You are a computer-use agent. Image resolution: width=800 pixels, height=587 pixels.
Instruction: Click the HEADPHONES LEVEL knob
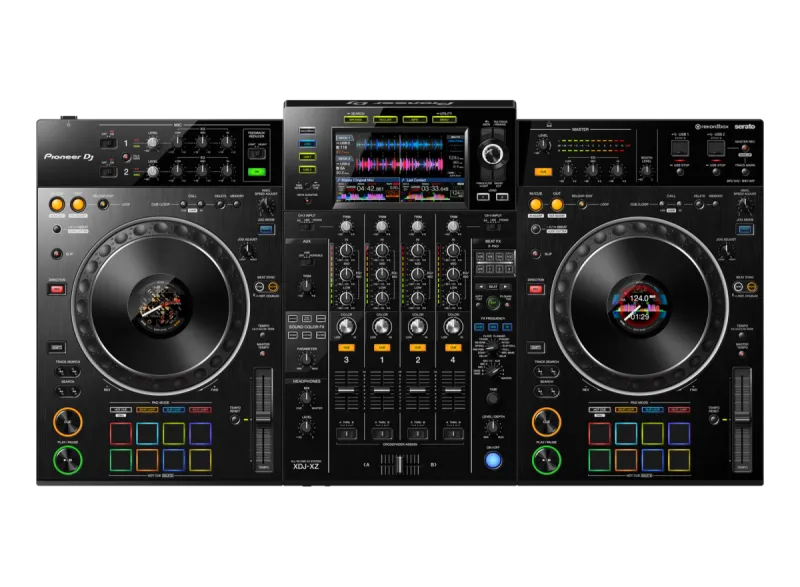tap(306, 427)
